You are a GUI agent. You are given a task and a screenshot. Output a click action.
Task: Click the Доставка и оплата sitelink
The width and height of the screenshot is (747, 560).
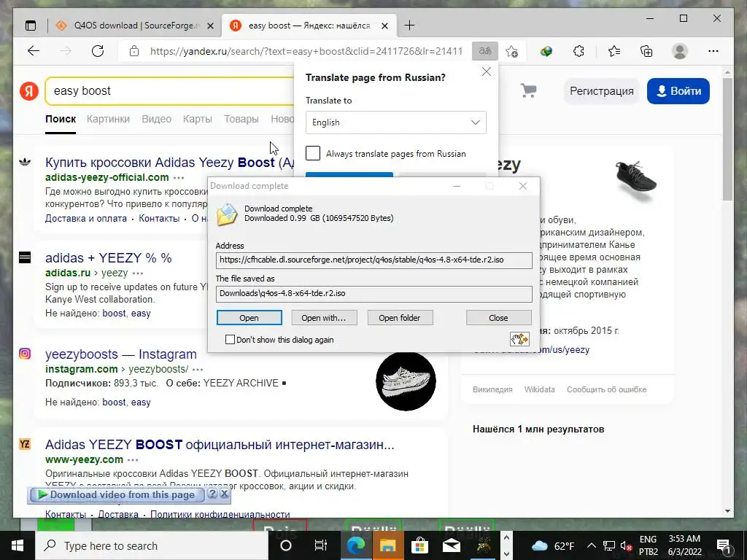click(86, 219)
